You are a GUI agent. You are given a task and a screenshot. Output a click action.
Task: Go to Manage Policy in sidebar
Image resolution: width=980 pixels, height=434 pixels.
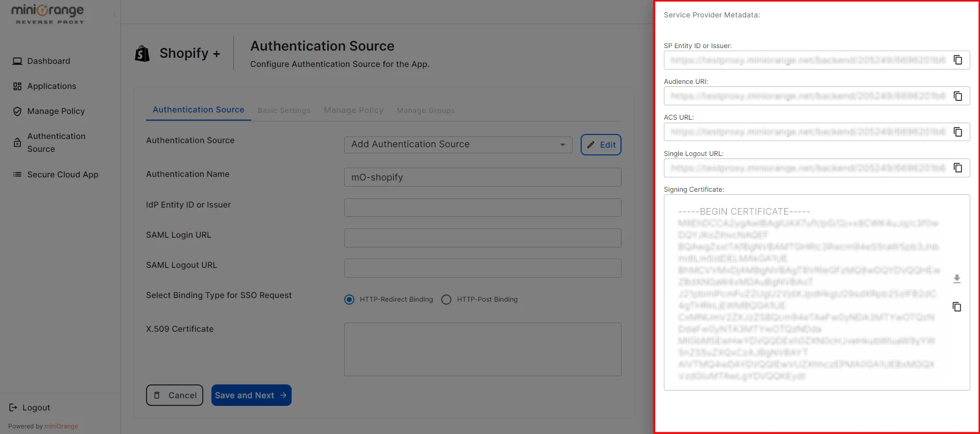point(56,111)
